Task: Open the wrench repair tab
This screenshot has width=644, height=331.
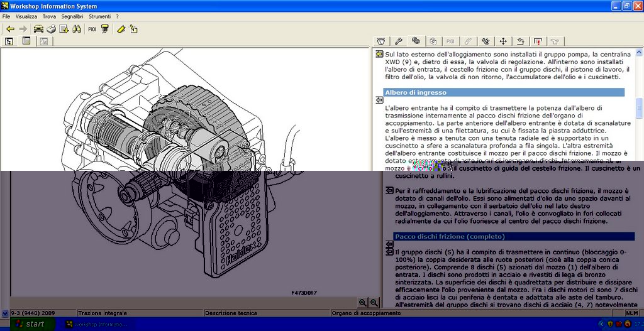Action: pyautogui.click(x=398, y=41)
